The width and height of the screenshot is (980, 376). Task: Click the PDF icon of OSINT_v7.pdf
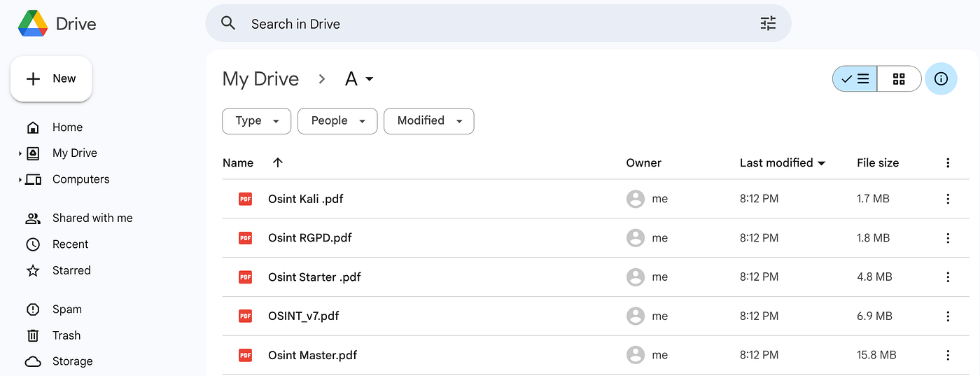[x=245, y=316]
